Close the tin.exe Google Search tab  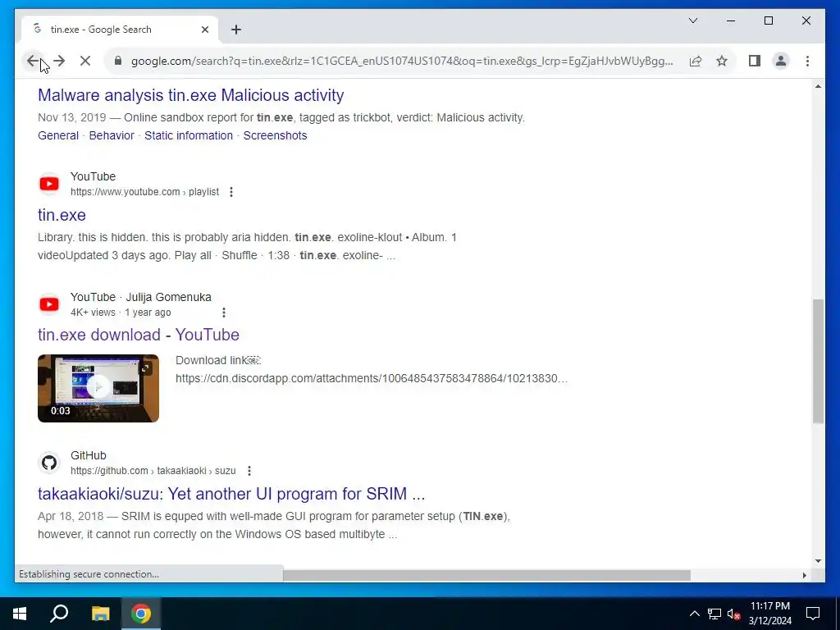pos(204,30)
